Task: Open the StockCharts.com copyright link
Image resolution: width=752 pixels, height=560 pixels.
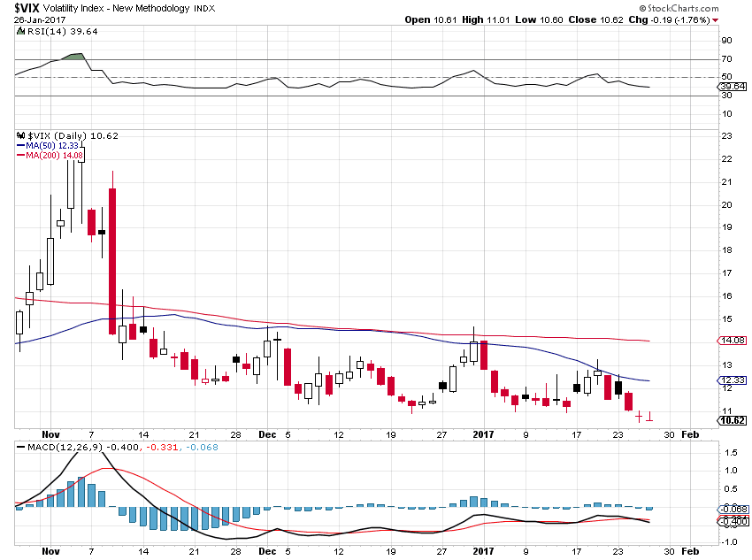Action: point(679,8)
